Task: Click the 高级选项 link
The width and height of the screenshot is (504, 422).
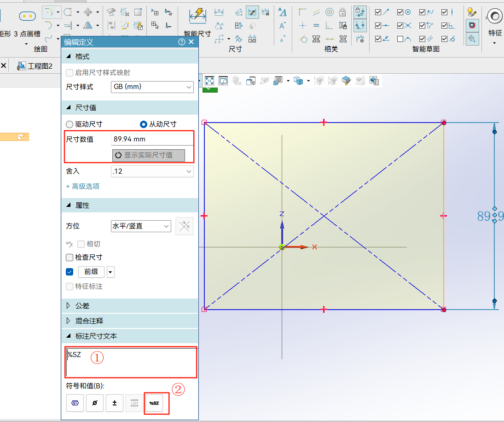Action: coord(83,187)
